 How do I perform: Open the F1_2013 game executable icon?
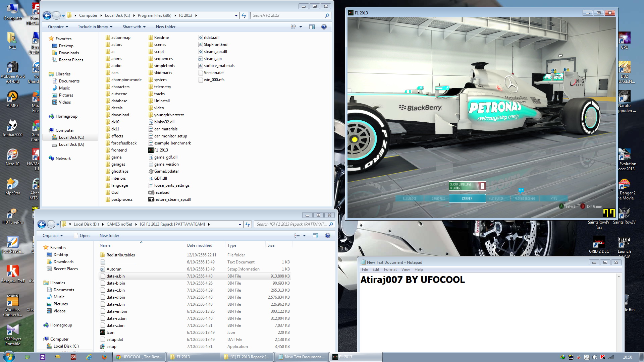click(151, 150)
